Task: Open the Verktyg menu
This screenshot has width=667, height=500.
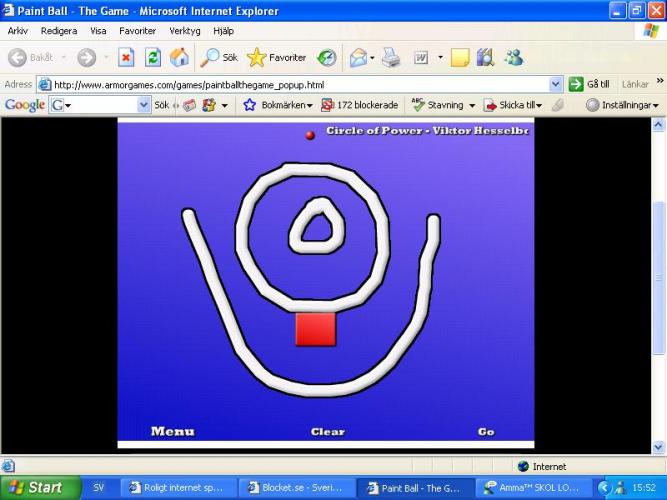Action: 185,31
